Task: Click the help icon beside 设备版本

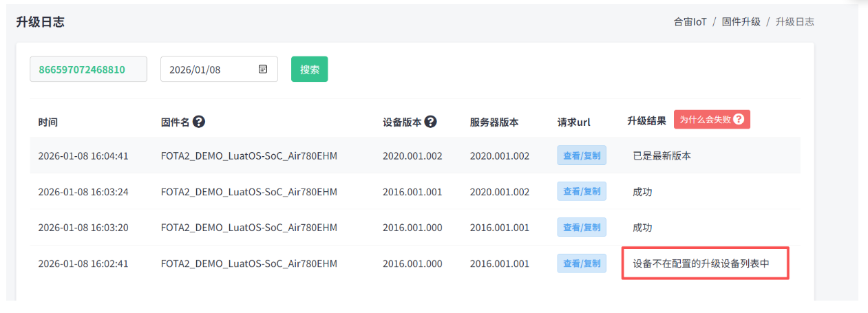Action: coord(431,122)
